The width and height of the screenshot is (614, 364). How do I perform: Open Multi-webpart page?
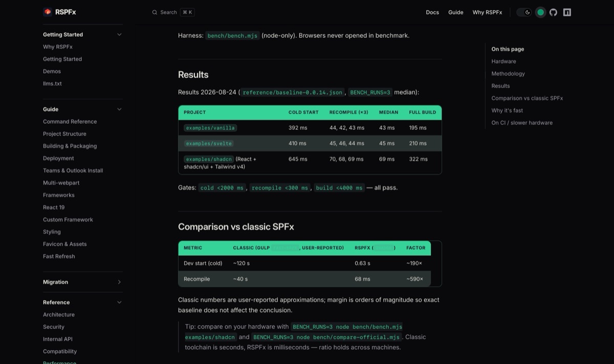[61, 183]
